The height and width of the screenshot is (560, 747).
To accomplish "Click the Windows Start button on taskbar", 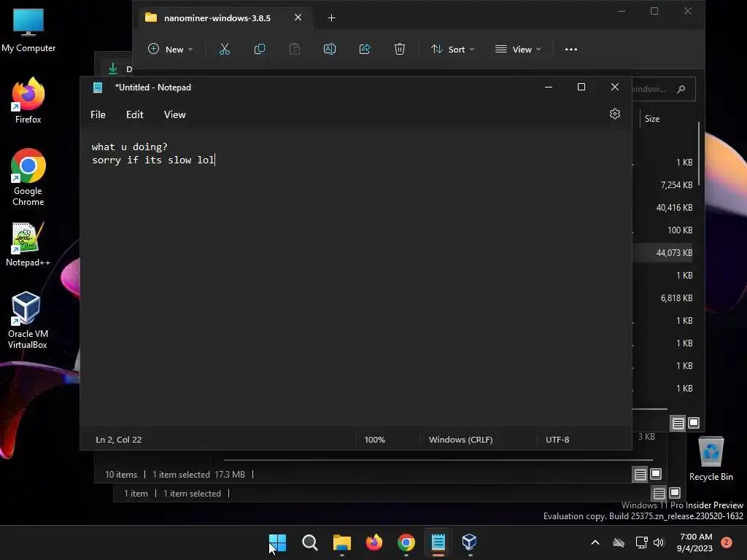I will click(277, 542).
